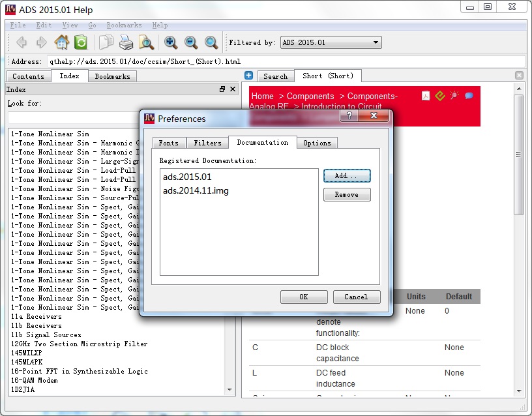Click the PDF icon in the red banner

click(x=426, y=96)
